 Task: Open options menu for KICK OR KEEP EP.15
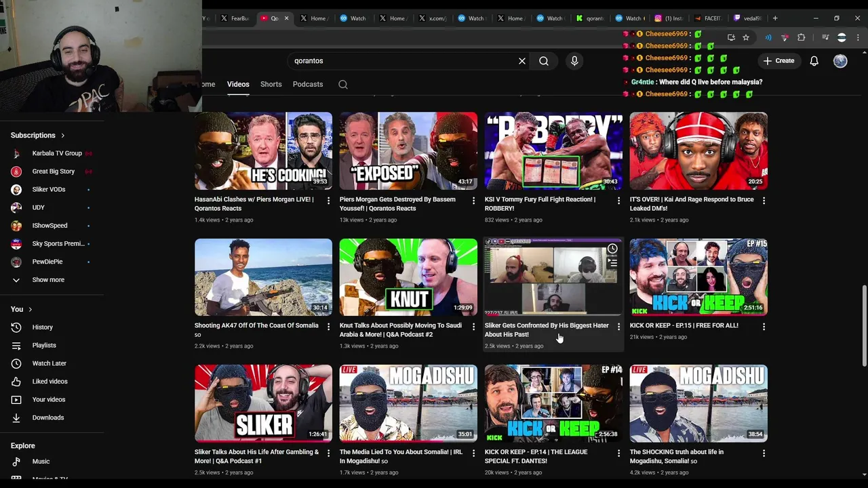coord(764,327)
